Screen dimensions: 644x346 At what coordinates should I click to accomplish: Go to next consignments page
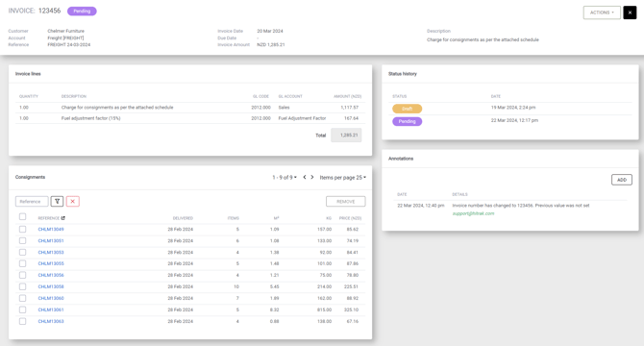tap(312, 177)
